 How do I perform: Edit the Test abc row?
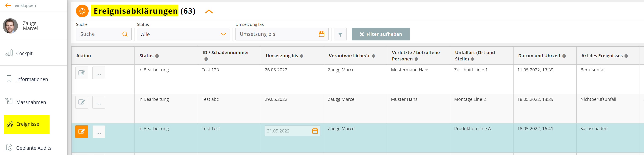pyautogui.click(x=81, y=102)
